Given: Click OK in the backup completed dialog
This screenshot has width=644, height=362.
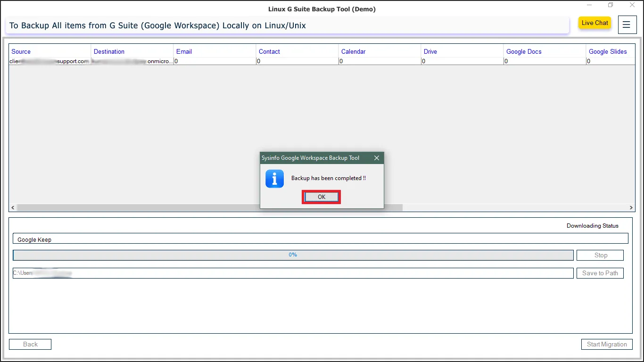Looking at the screenshot, I should coord(321,197).
